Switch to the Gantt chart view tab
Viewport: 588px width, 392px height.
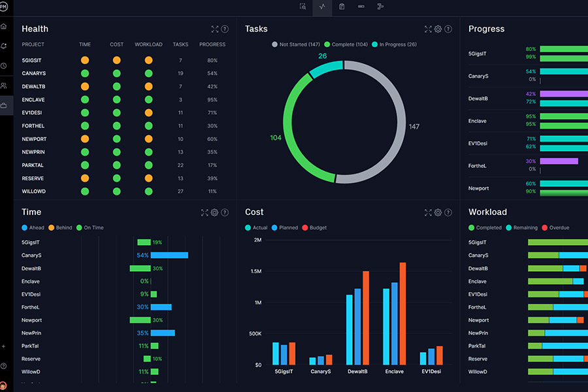380,7
